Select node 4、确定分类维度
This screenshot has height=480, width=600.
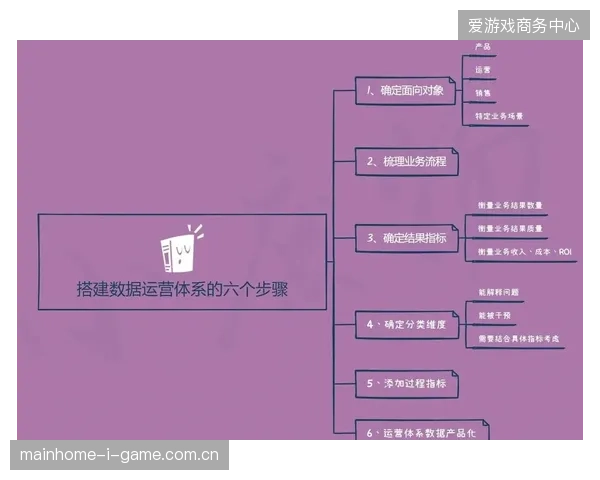(x=407, y=325)
